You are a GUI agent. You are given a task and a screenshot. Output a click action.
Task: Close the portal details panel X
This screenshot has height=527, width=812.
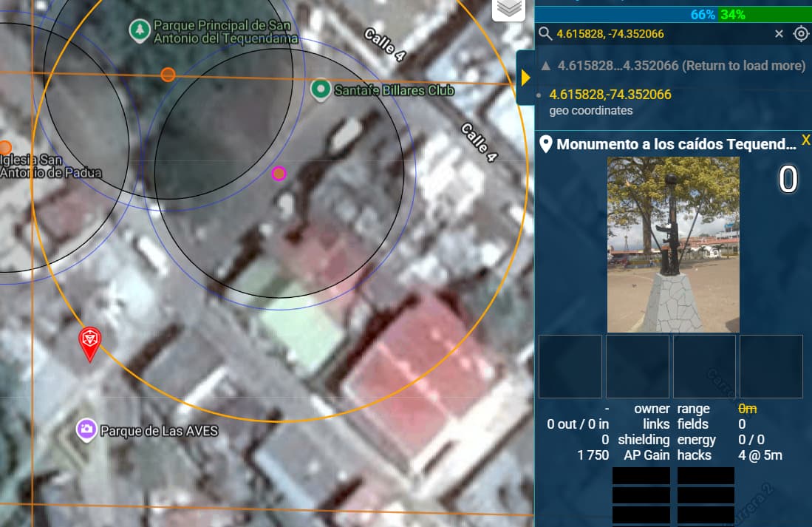pos(806,140)
